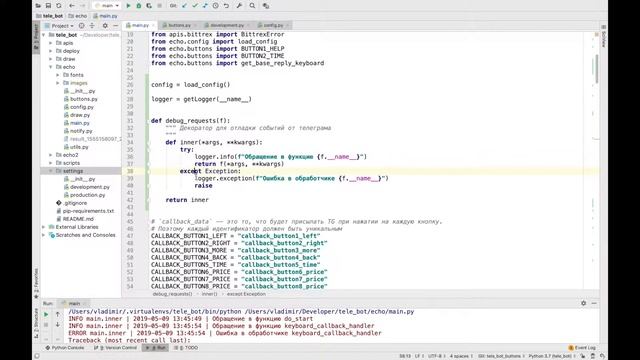Open Project panel gear options
The width and height of the screenshot is (640, 360).
coord(105,26)
